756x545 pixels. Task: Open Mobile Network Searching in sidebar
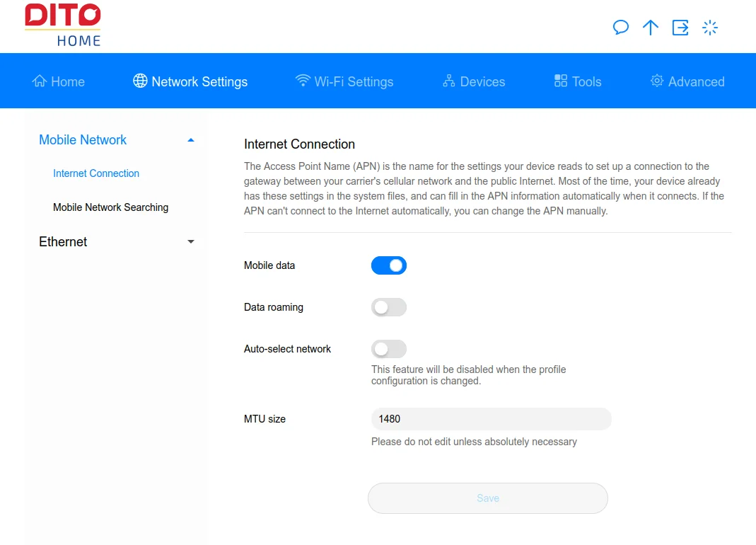[110, 207]
